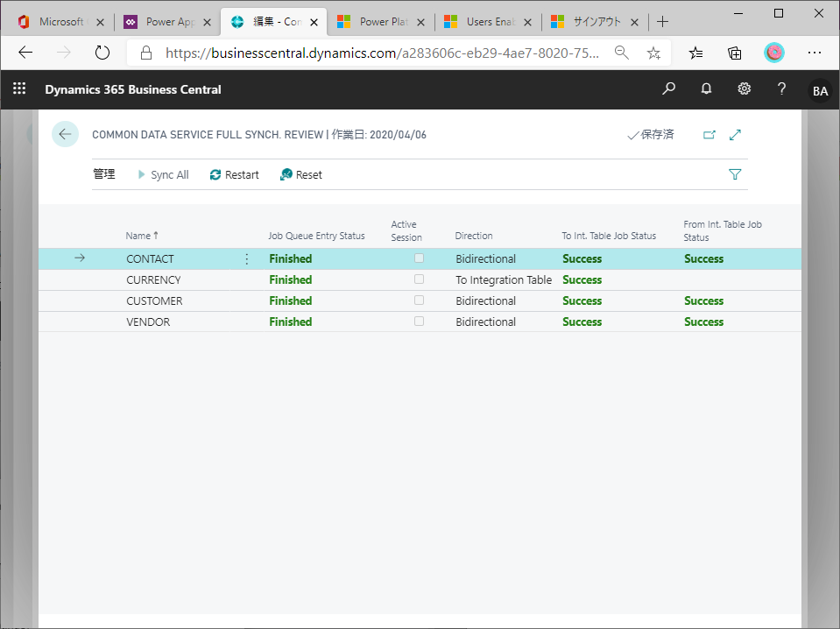This screenshot has height=629, width=840.
Task: Click the 保存済 saved indicator
Action: click(650, 135)
